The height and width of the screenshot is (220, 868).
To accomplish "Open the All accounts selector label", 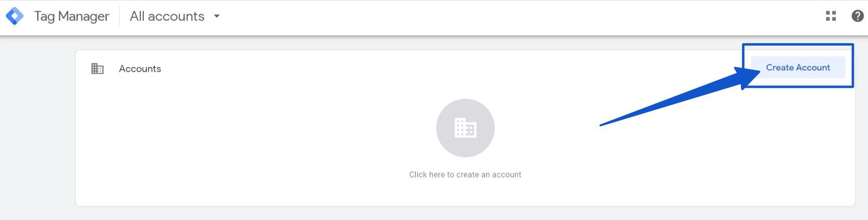I will click(167, 16).
